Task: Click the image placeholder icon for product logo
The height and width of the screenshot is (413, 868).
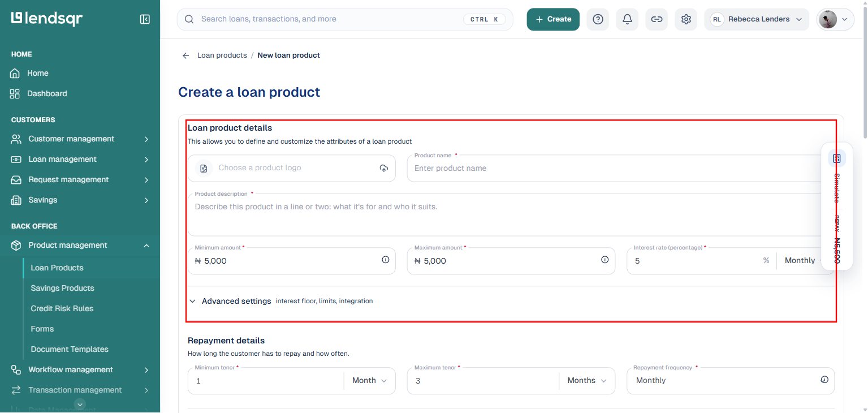Action: [204, 168]
